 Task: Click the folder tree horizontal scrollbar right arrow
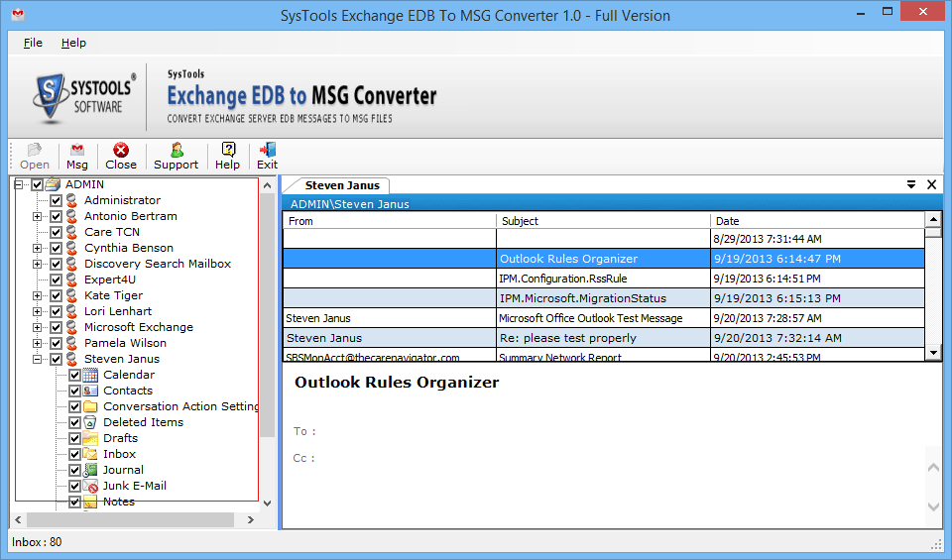click(250, 519)
